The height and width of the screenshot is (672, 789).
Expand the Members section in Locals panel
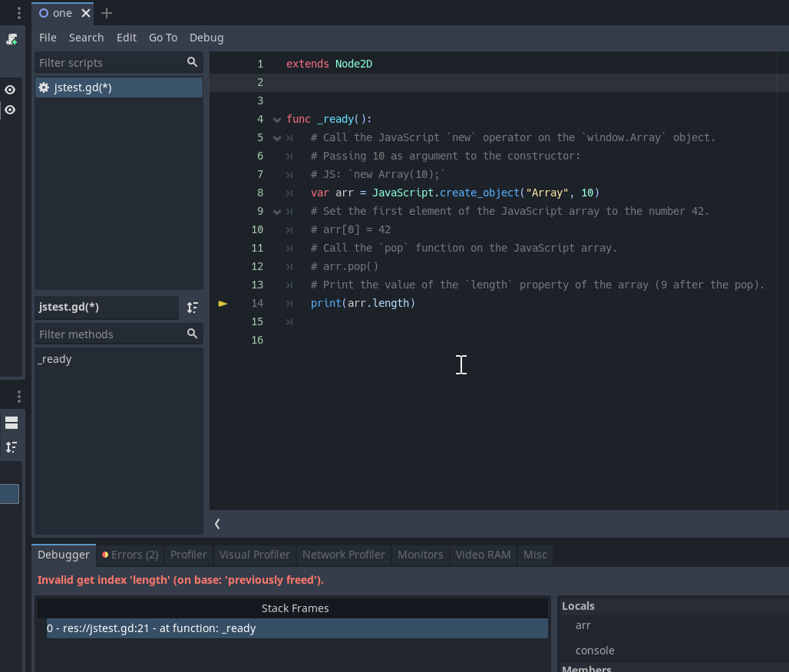(x=586, y=667)
